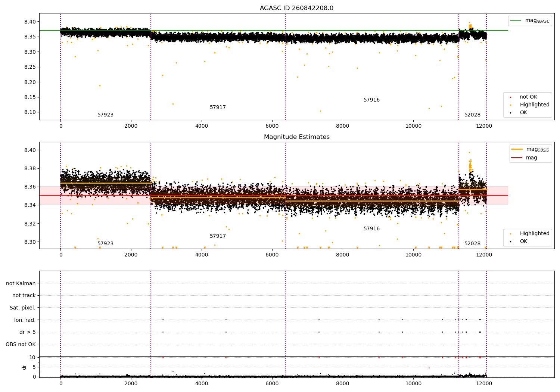The image size is (560, 392).
Task: Click the 'Sat. pixel.' axis label
Action: pyautogui.click(x=23, y=308)
